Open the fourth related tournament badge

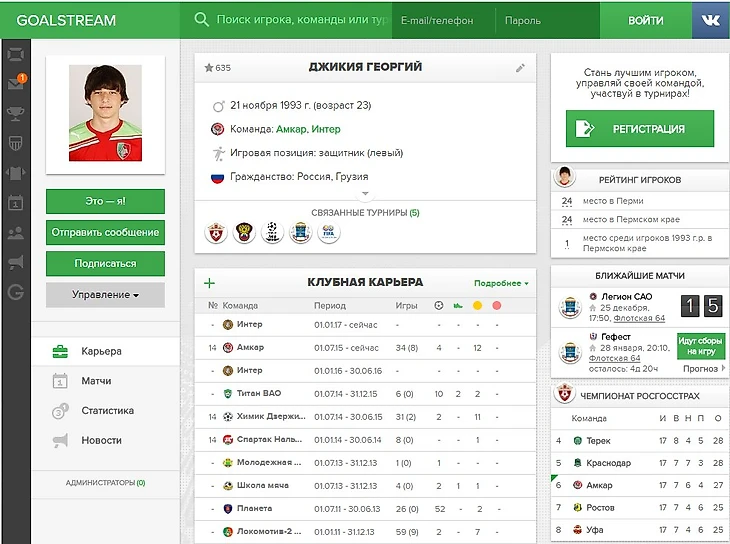tap(300, 232)
